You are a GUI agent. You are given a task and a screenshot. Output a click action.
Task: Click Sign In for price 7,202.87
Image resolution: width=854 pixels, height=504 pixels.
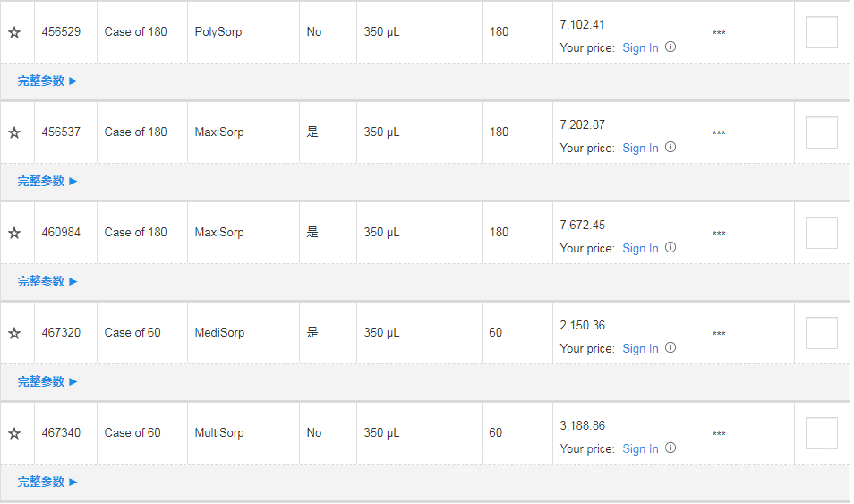tap(640, 149)
